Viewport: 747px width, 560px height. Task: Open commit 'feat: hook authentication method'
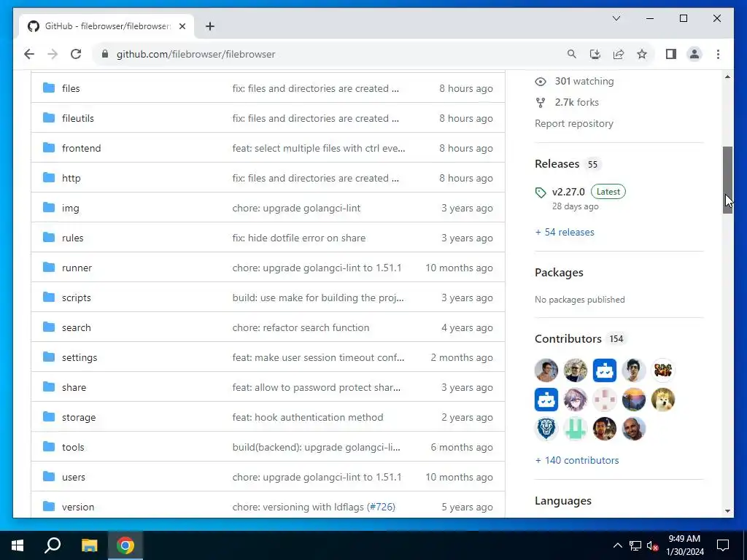point(308,418)
